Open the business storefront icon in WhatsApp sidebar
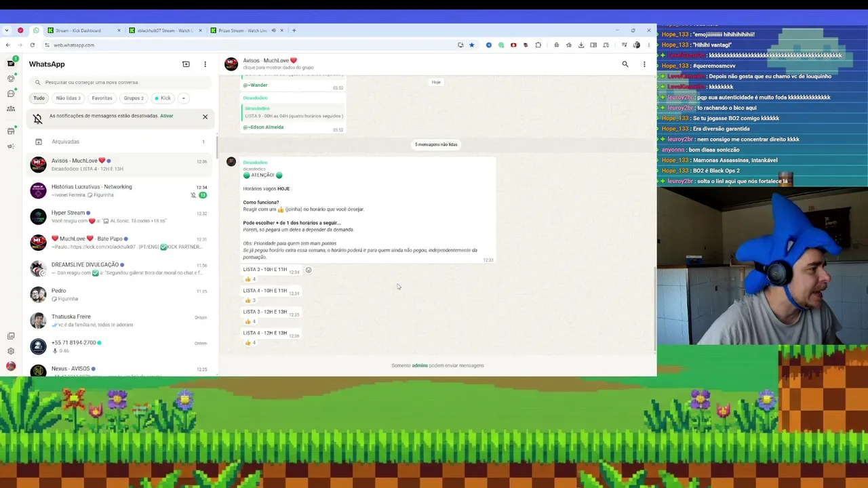The height and width of the screenshot is (488, 868). point(11,131)
